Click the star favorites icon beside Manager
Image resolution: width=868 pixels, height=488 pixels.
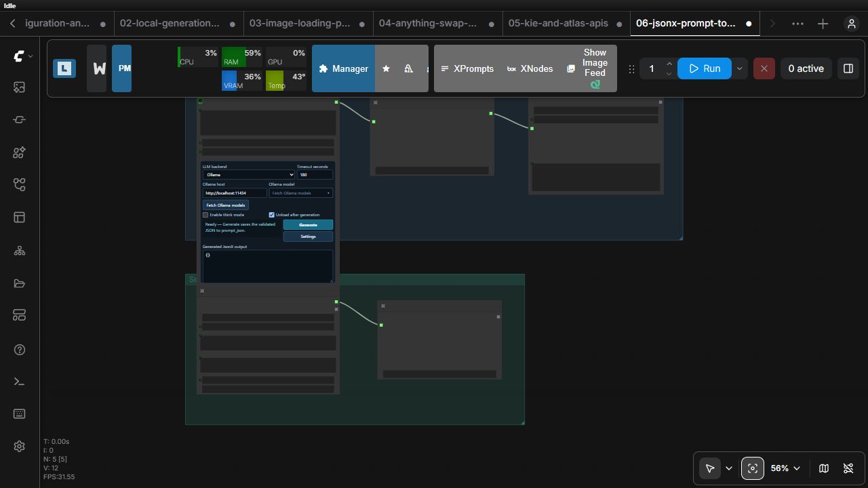click(386, 68)
